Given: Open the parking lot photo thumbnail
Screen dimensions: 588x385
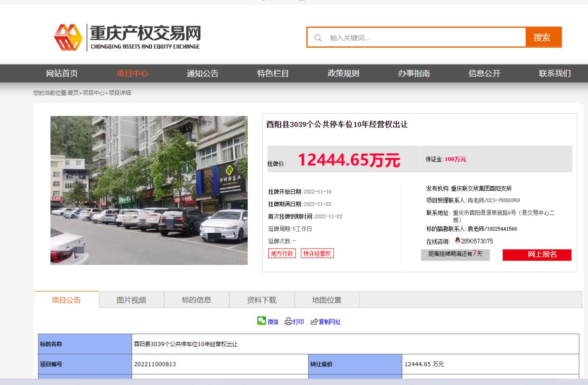Looking at the screenshot, I should click(x=149, y=190).
